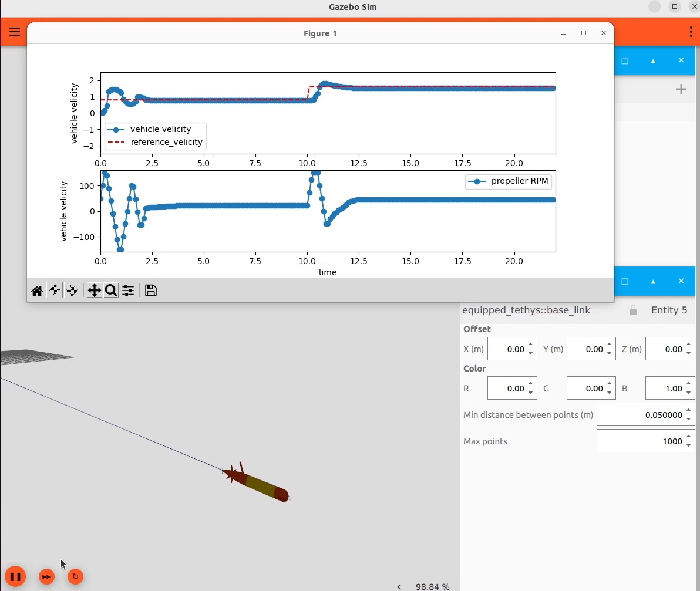Click the reference_velicity legend entry
700x591 pixels.
click(x=156, y=142)
